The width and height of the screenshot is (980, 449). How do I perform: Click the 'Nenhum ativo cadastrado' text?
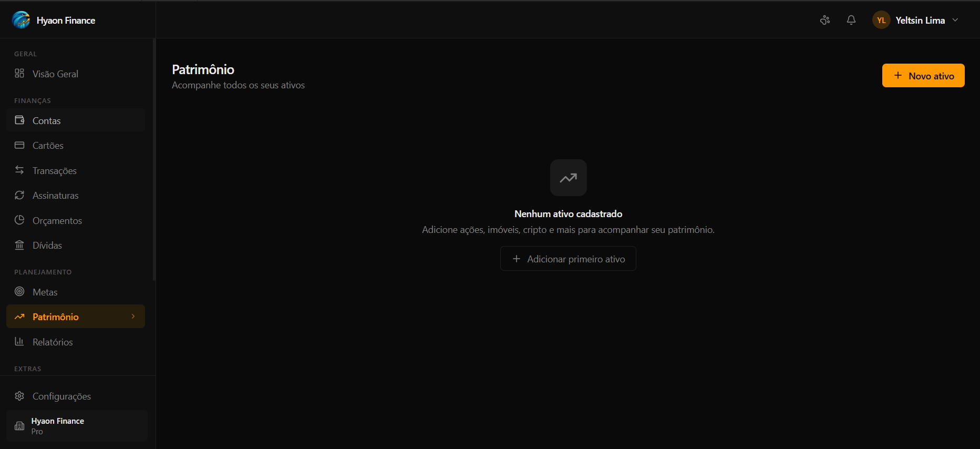(x=568, y=214)
